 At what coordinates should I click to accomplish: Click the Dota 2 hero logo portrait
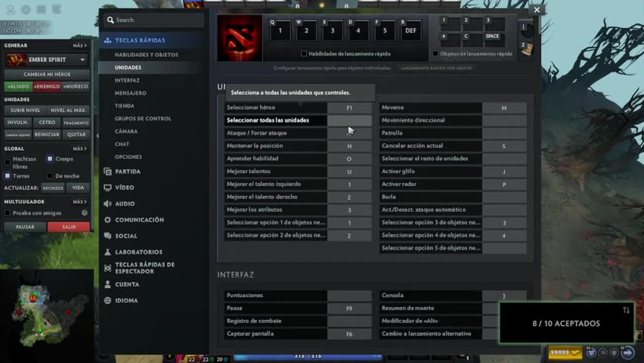(239, 38)
